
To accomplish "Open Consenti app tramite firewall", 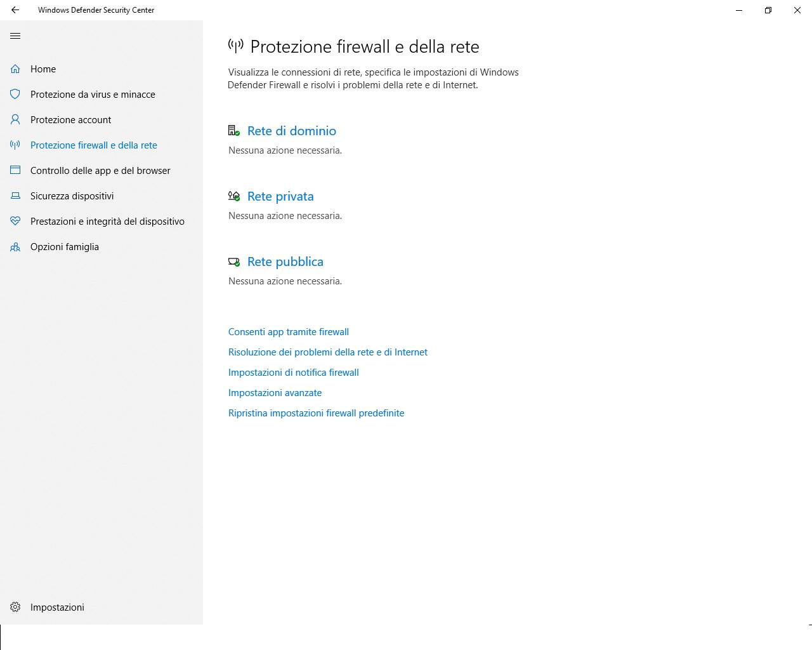I will click(x=288, y=331).
